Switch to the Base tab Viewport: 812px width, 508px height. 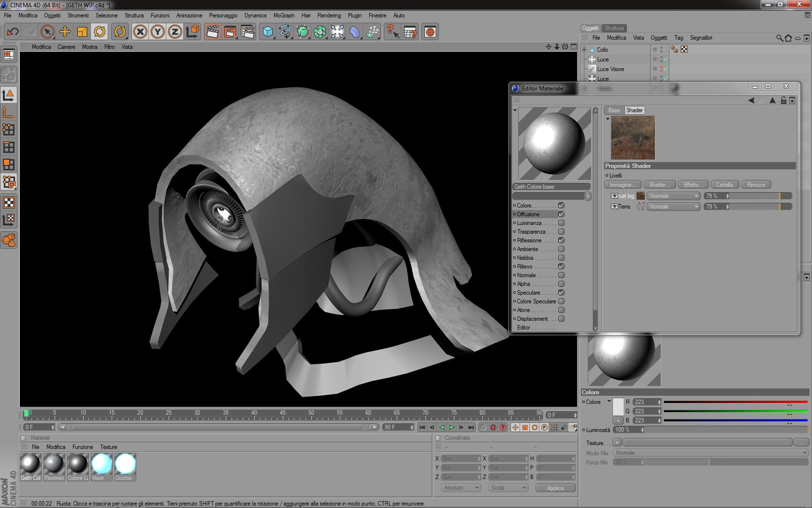pos(614,110)
